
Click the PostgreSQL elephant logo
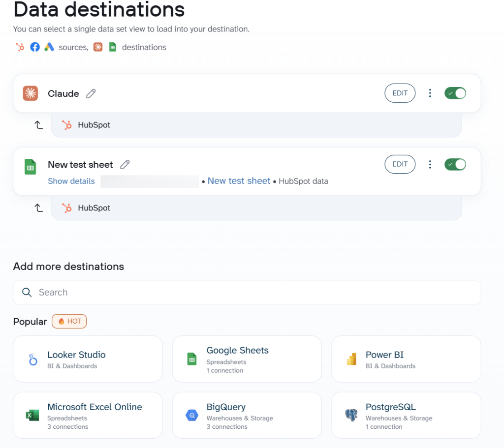351,415
